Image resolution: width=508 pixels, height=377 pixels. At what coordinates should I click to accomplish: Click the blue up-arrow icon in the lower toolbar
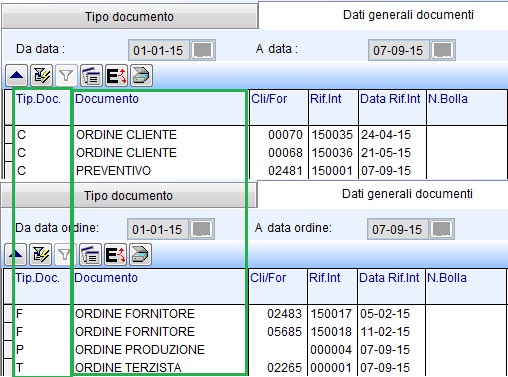(15, 255)
